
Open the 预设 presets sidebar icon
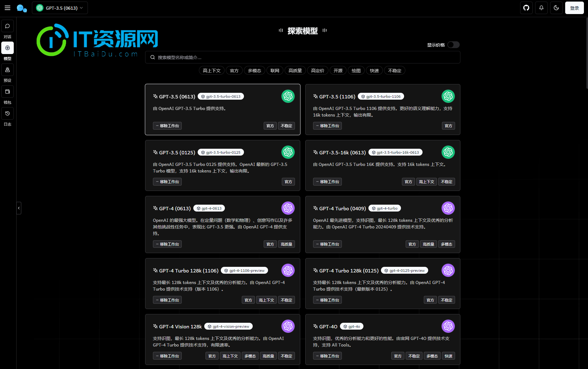[8, 70]
